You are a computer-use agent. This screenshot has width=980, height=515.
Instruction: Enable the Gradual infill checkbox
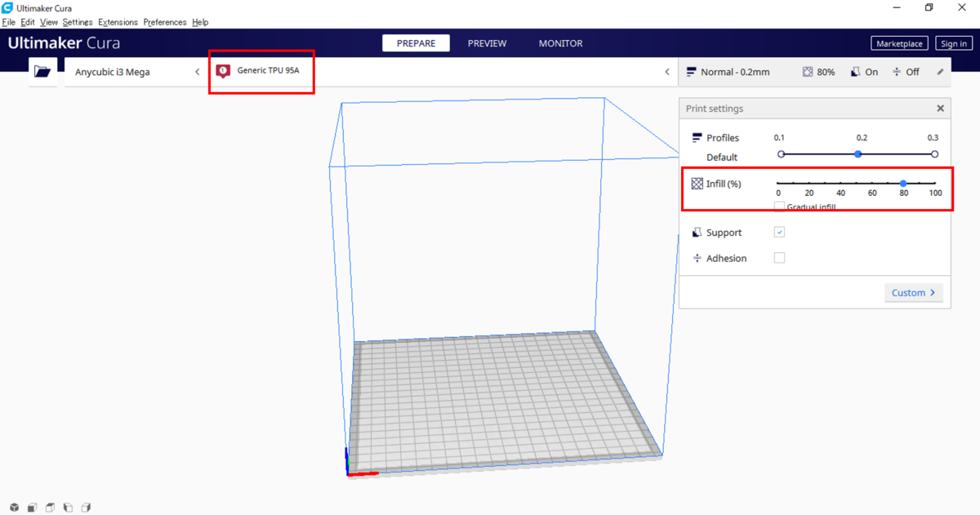point(779,206)
